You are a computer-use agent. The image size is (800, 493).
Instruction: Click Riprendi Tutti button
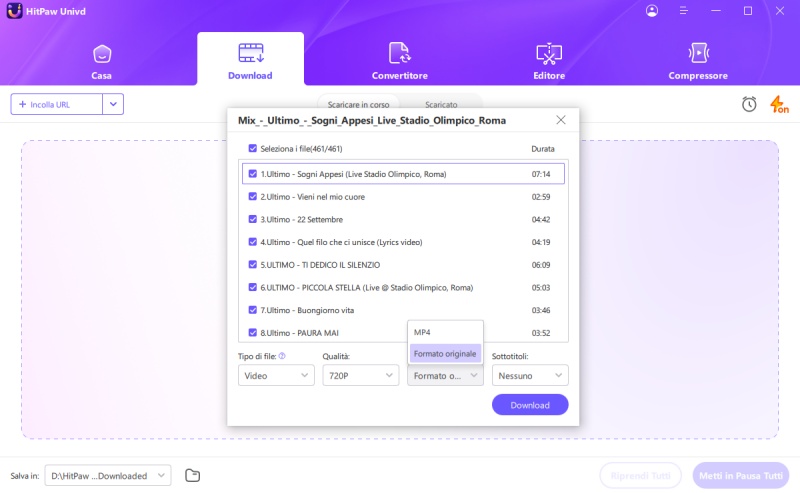click(640, 476)
